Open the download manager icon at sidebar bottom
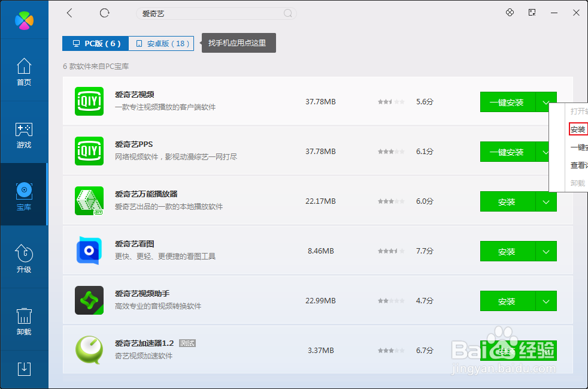Image resolution: width=588 pixels, height=389 pixels. 24,369
